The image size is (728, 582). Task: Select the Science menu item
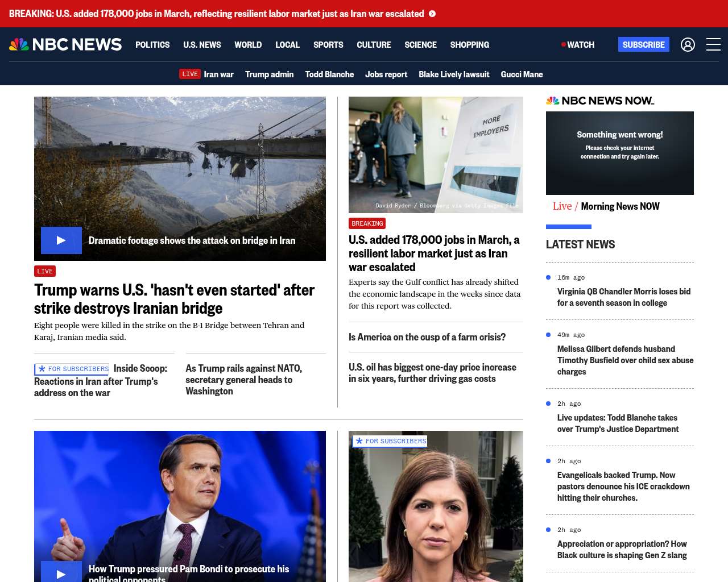tap(420, 44)
